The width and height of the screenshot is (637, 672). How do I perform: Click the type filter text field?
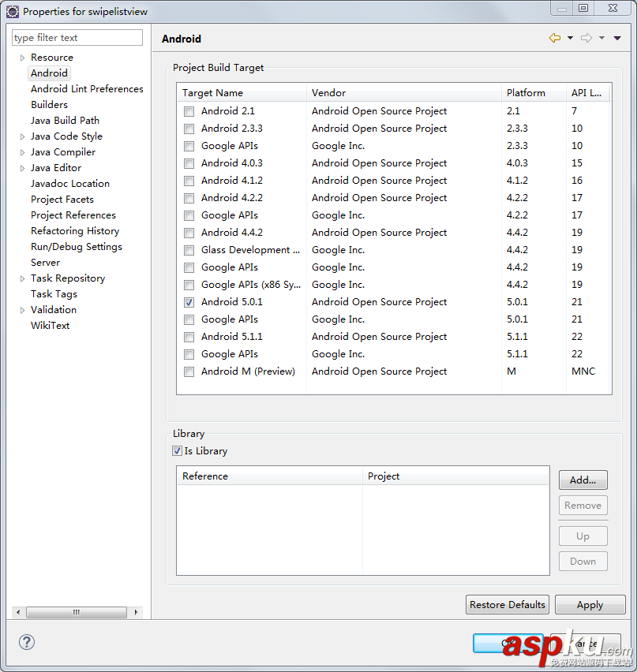[77, 38]
